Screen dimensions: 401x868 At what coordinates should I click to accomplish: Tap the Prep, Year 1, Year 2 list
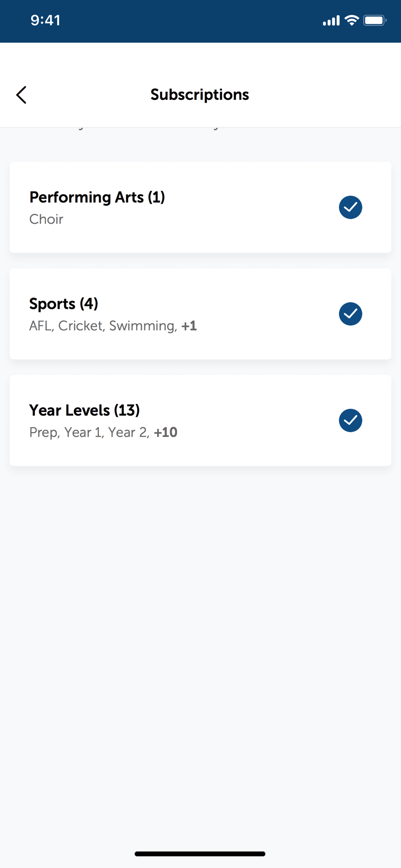[89, 432]
